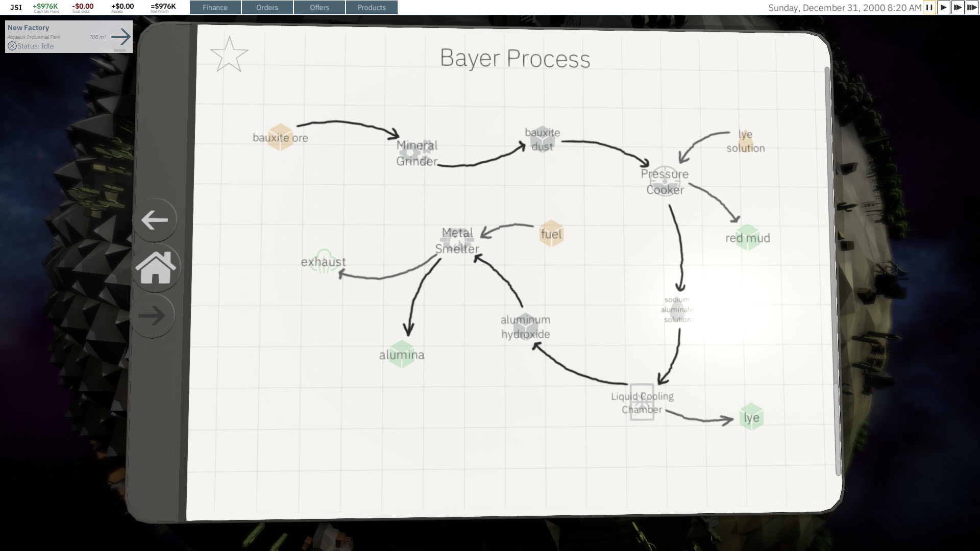980x551 pixels.
Task: Open New Factory details arrow
Action: point(121,36)
